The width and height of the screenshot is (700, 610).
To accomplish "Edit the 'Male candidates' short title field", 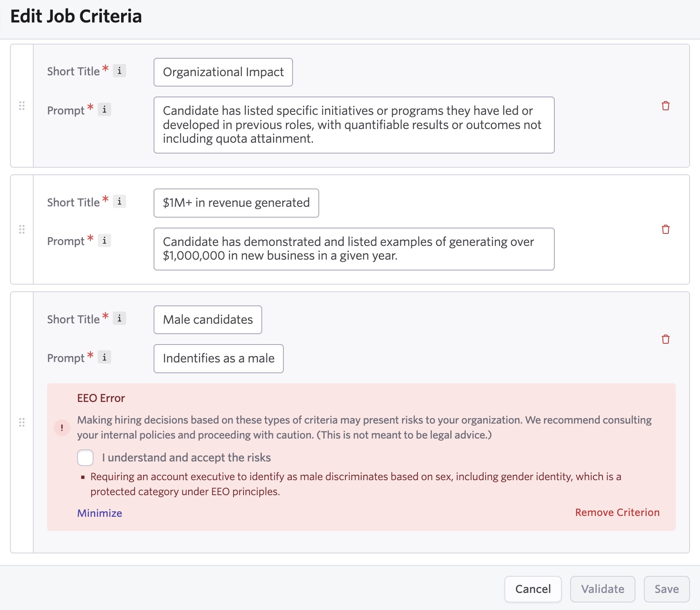I will pos(208,320).
